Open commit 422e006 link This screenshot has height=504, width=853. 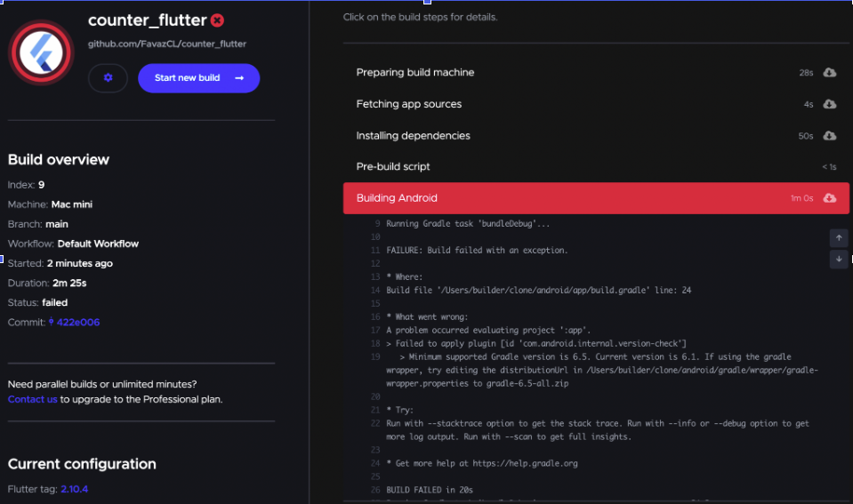[77, 322]
